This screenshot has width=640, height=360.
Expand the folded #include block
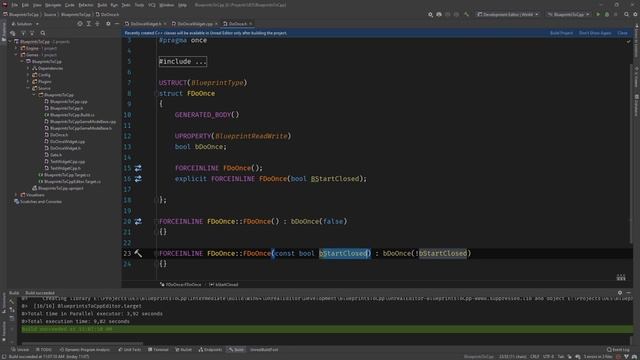(183, 62)
